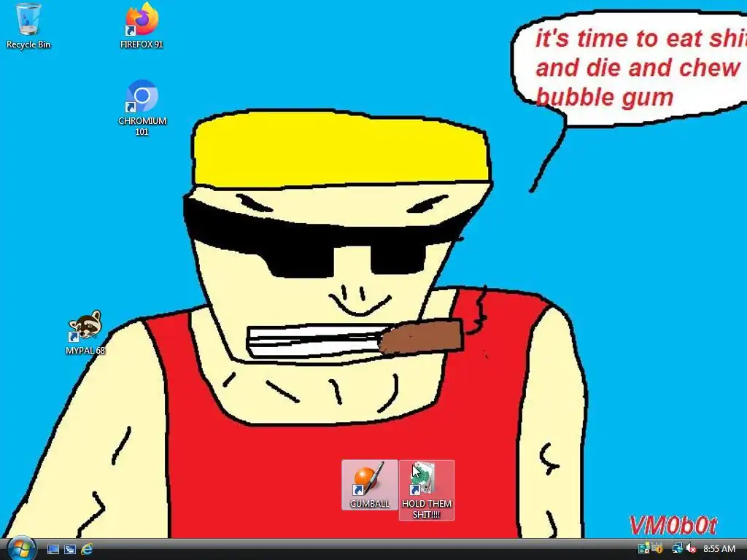747x560 pixels.
Task: Click the 8:55 AM taskbar clock
Action: pyautogui.click(x=719, y=549)
